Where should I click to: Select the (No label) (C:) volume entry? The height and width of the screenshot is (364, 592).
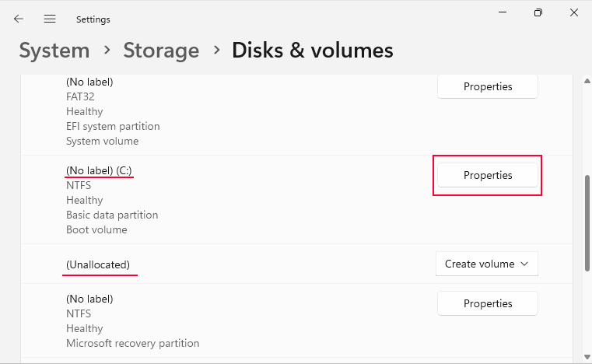[x=99, y=170]
